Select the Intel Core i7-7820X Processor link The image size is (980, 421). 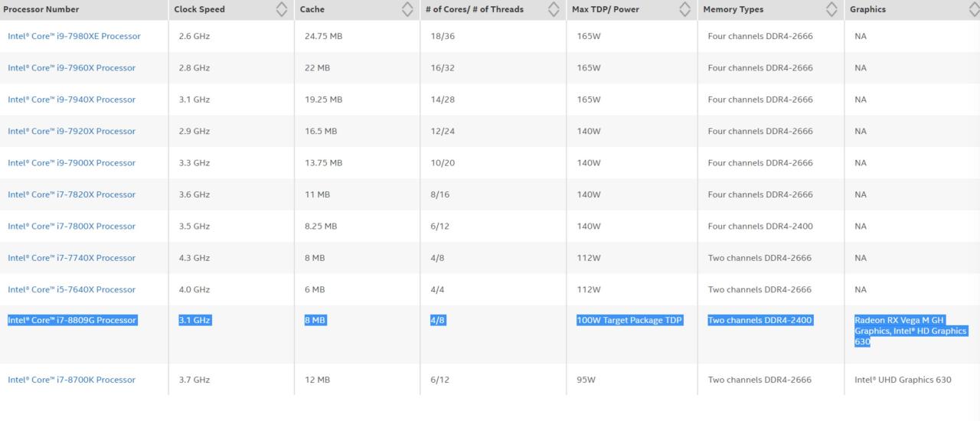(71, 194)
